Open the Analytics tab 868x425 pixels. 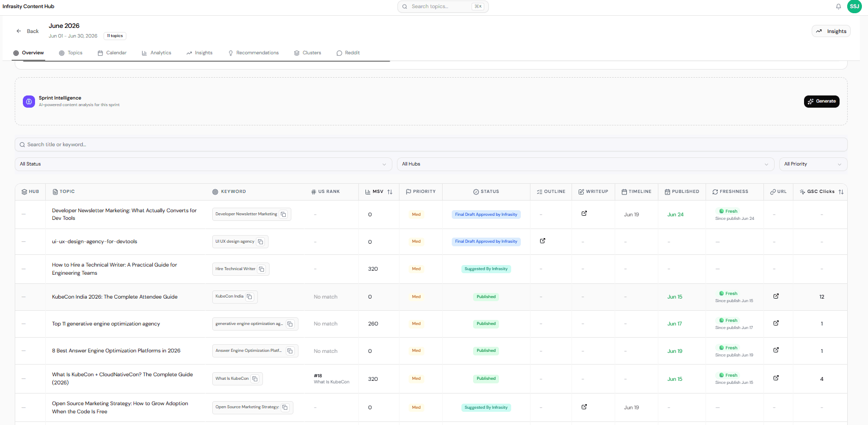156,53
